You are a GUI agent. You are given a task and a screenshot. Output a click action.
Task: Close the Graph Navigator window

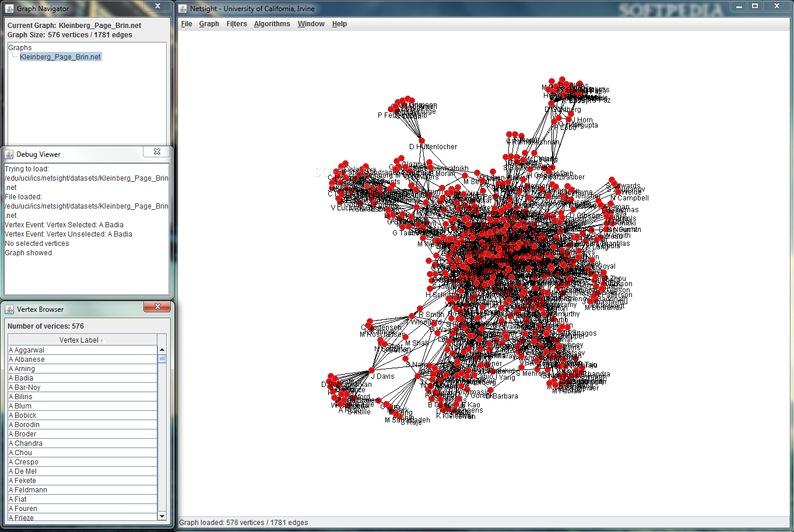pos(157,6)
